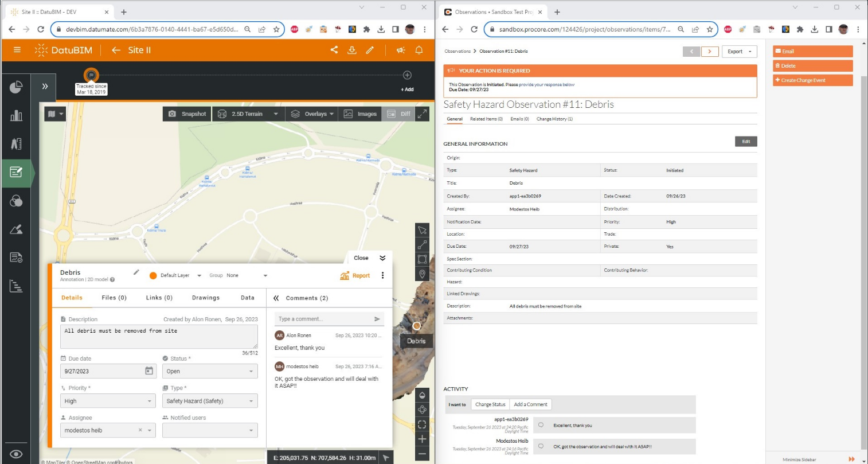Open the 2.5D Terrain dropdown

pyautogui.click(x=247, y=114)
